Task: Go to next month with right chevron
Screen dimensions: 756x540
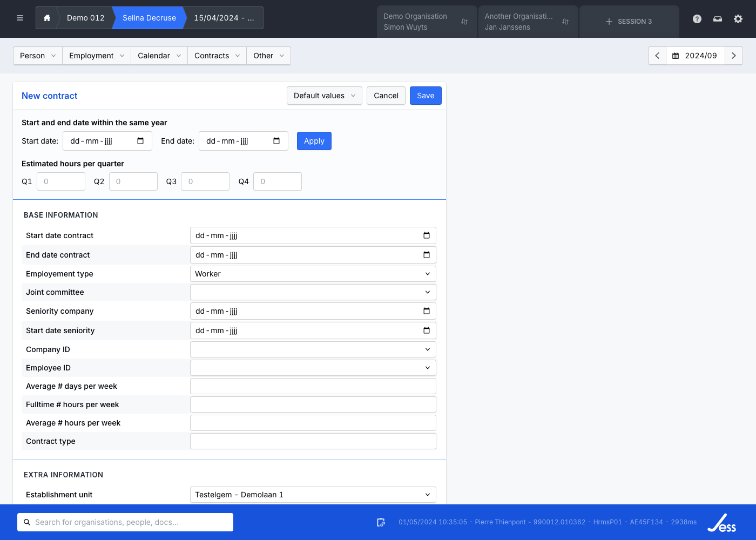Action: point(734,56)
